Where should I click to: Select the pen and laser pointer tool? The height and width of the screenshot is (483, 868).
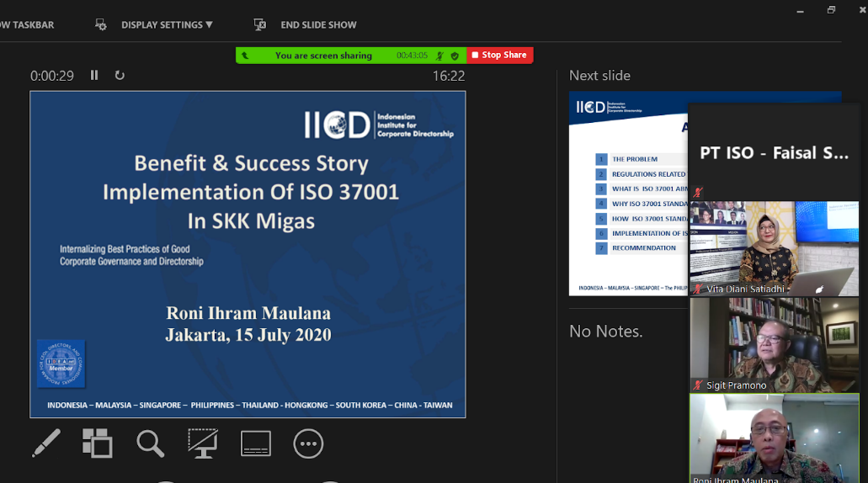tap(46, 443)
